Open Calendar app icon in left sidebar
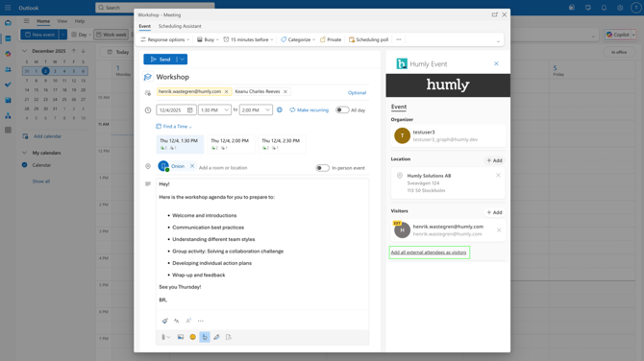The width and height of the screenshot is (644, 361). (x=8, y=38)
